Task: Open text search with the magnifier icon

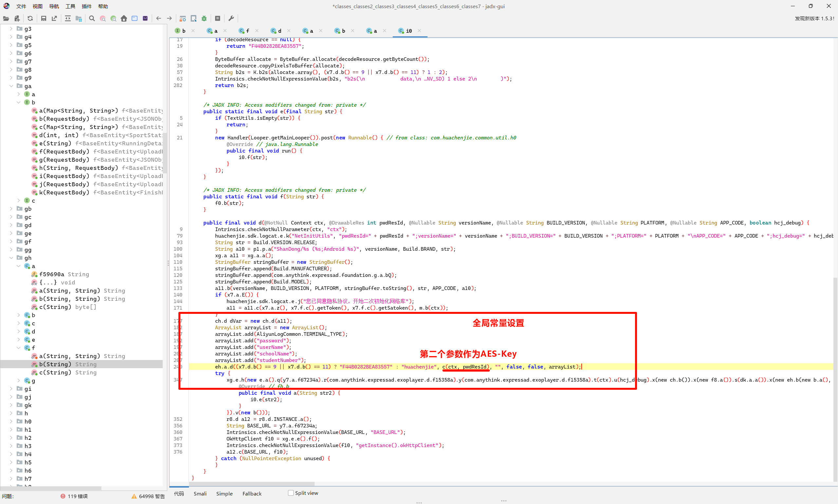Action: 92,18
